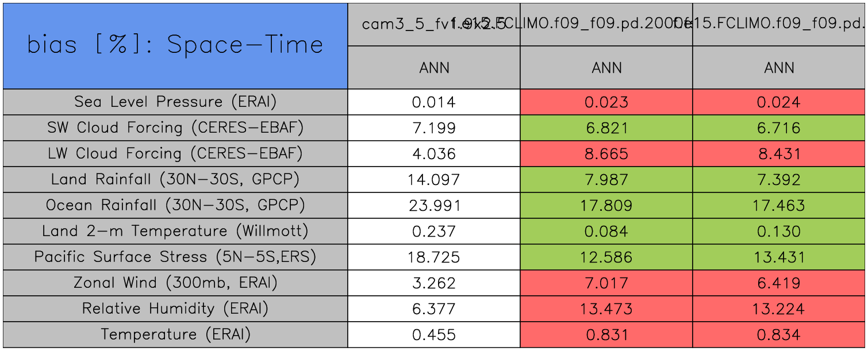Select the Sea Level Pressure (ERAI) row label
This screenshot has height=351, width=868.
tap(175, 102)
